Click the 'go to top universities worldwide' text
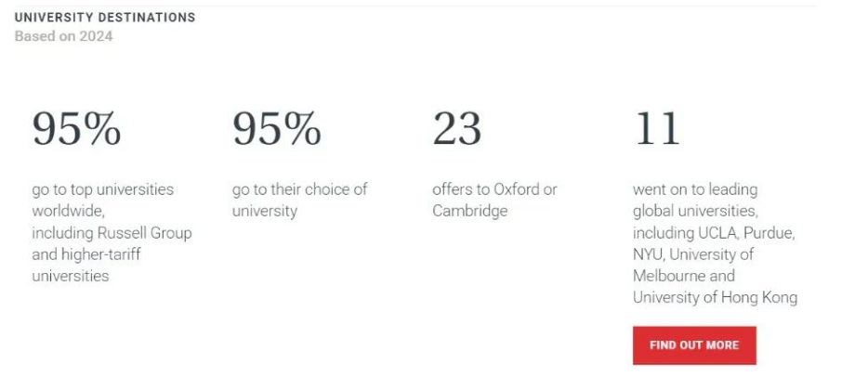The height and width of the screenshot is (390, 868). pos(103,201)
